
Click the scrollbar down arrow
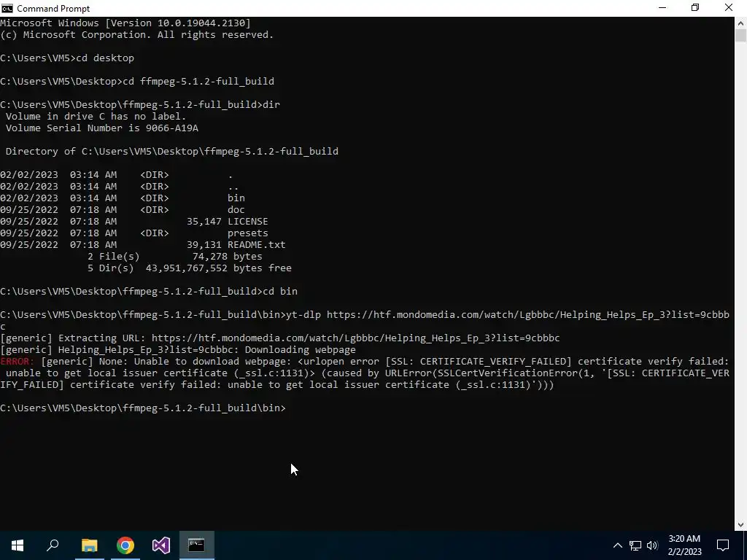click(741, 525)
